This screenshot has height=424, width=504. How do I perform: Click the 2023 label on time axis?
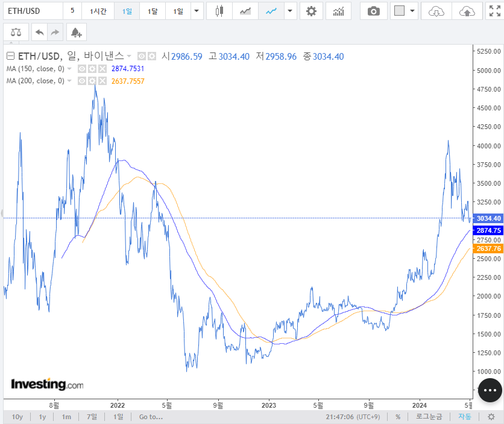pos(269,405)
